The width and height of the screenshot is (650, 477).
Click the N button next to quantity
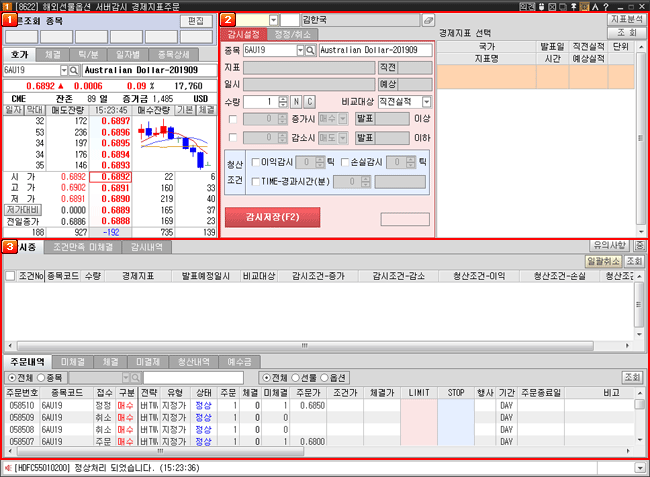pyautogui.click(x=296, y=102)
